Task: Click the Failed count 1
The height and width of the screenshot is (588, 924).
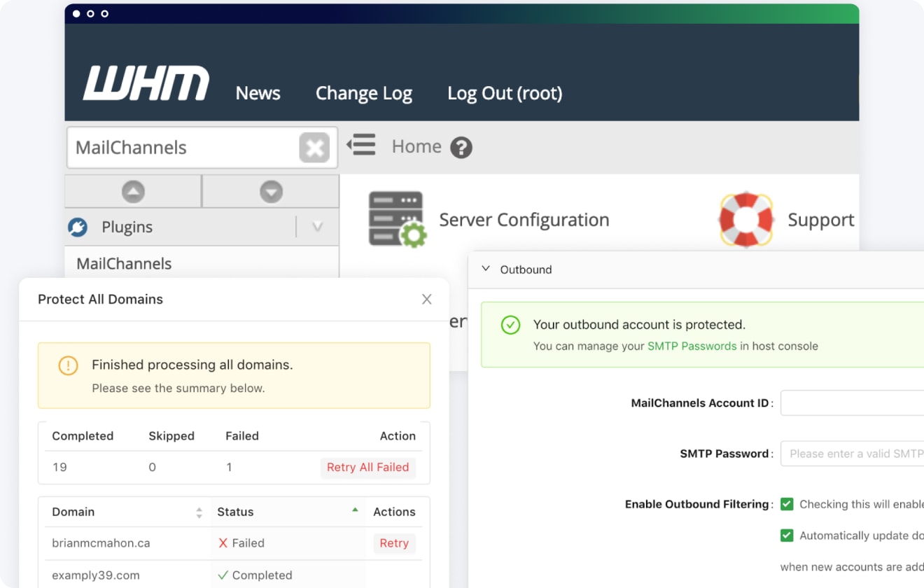Action: coord(229,468)
